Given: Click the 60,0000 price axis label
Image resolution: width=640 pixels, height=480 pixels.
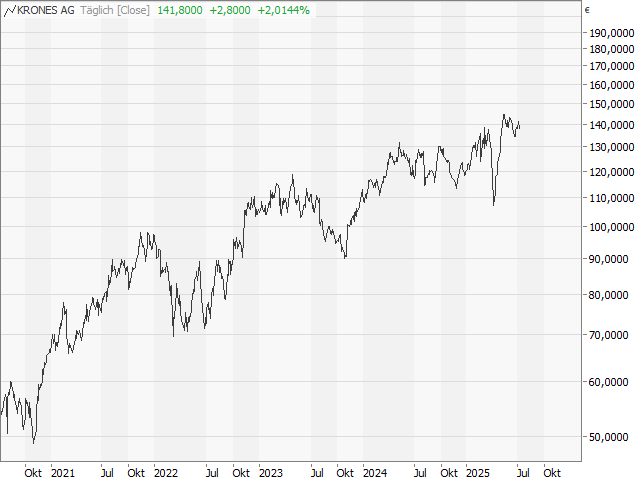Looking at the screenshot, I should pos(609,382).
